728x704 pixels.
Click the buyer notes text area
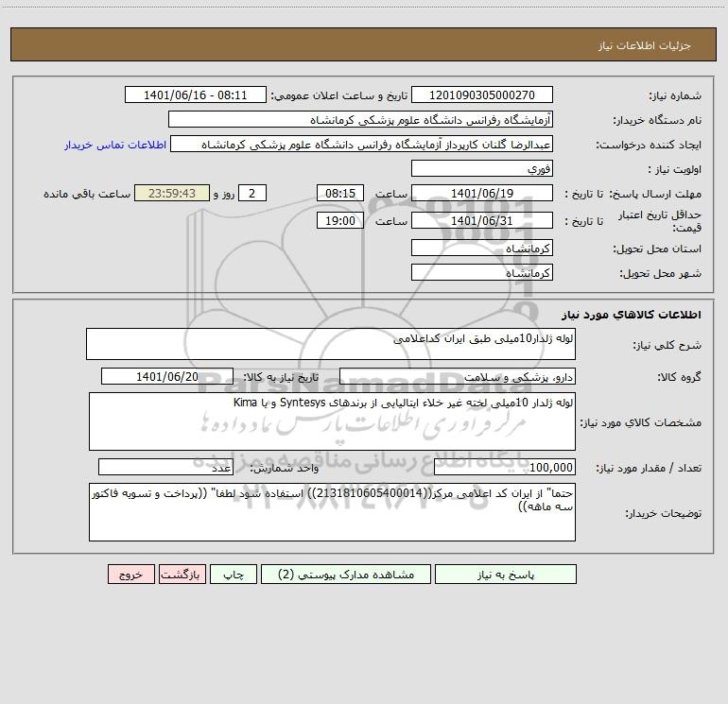coord(332,512)
